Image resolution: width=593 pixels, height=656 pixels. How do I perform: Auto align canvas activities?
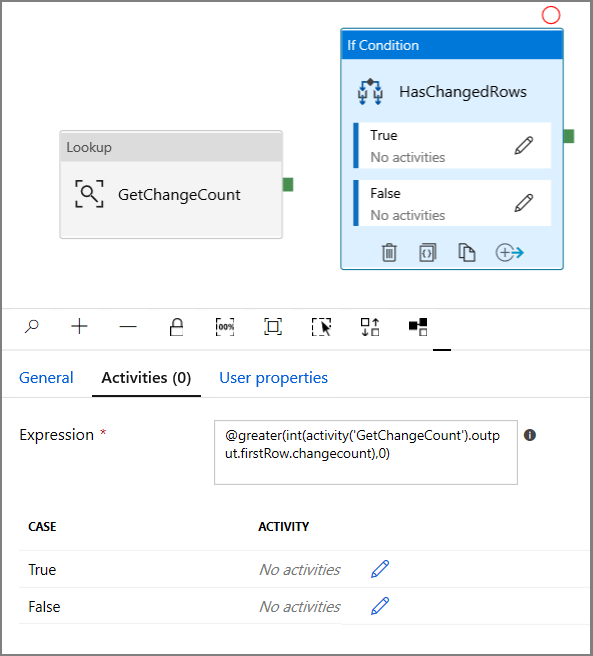370,327
